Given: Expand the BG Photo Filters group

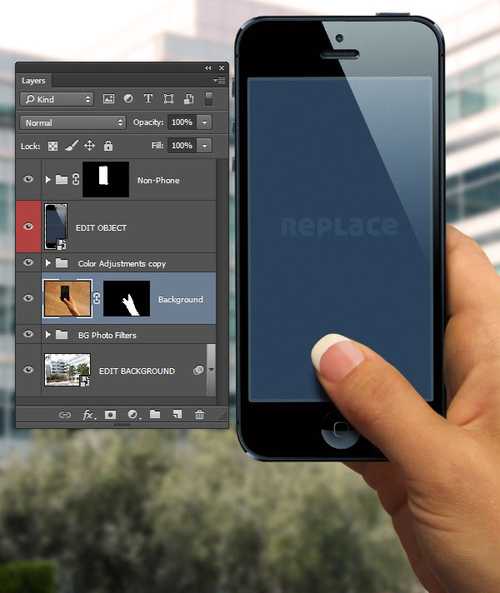Looking at the screenshot, I should [48, 335].
